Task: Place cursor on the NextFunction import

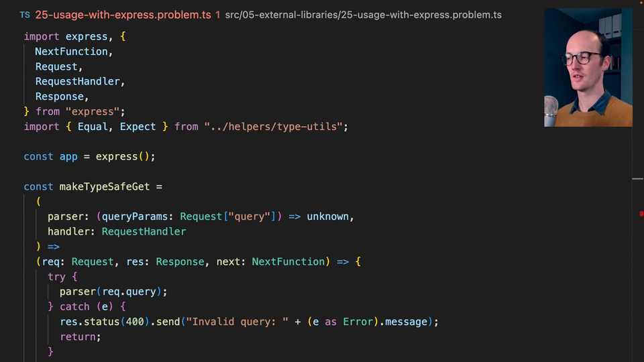Action: click(x=71, y=52)
